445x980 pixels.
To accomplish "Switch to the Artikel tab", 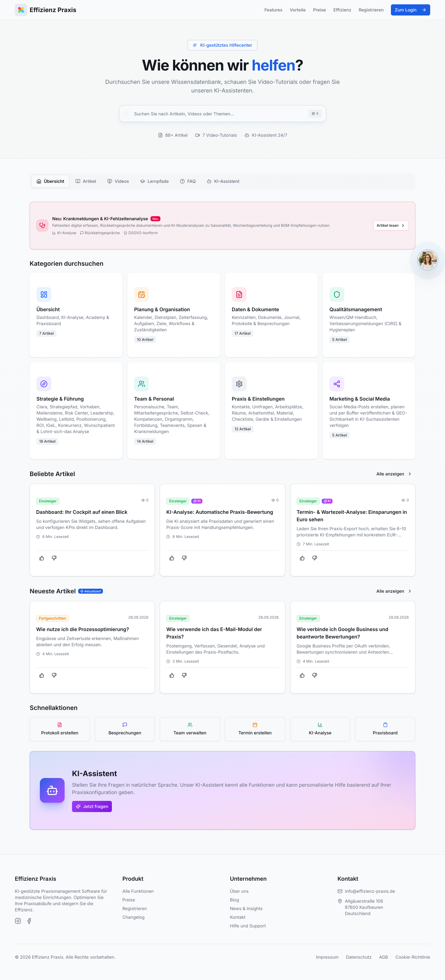I will 86,182.
